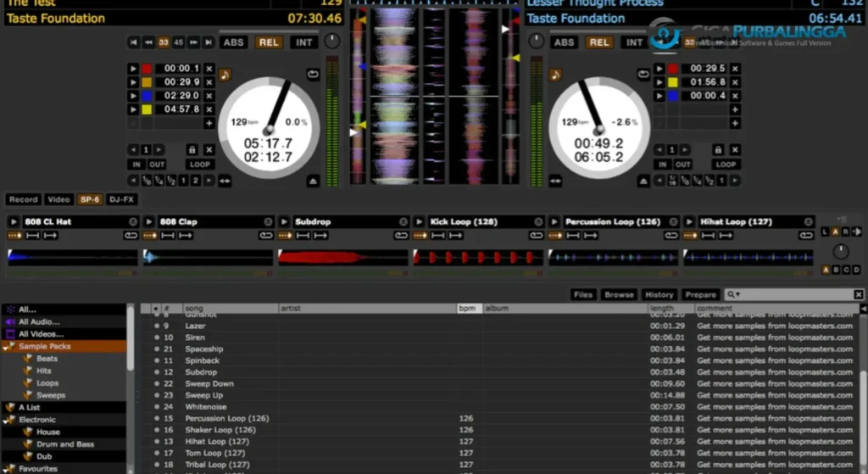868x474 pixels.
Task: Select sample bank A
Action: (x=826, y=270)
